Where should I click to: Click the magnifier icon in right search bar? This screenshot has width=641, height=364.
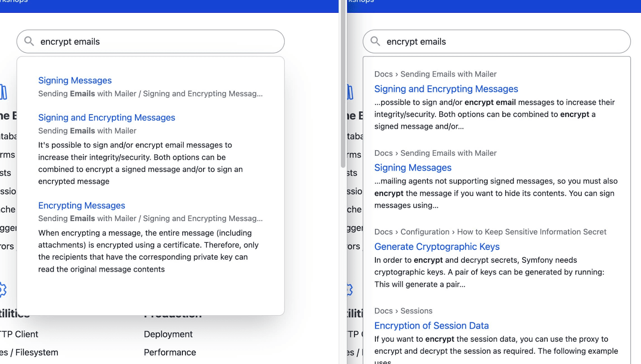[x=375, y=41]
